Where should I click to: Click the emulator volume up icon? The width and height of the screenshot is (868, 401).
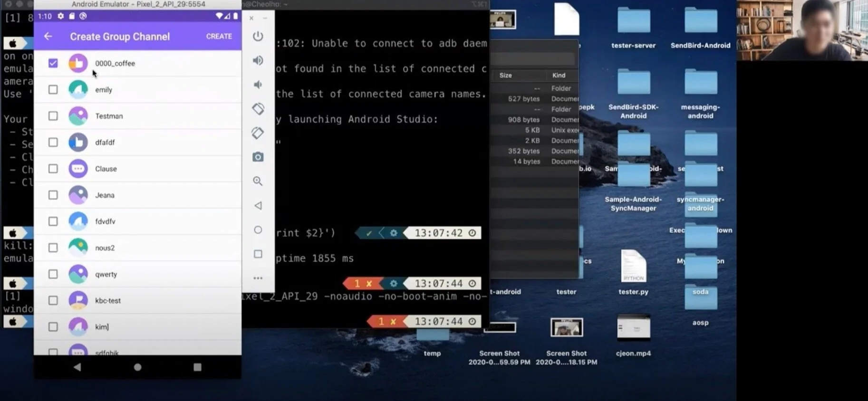click(258, 60)
